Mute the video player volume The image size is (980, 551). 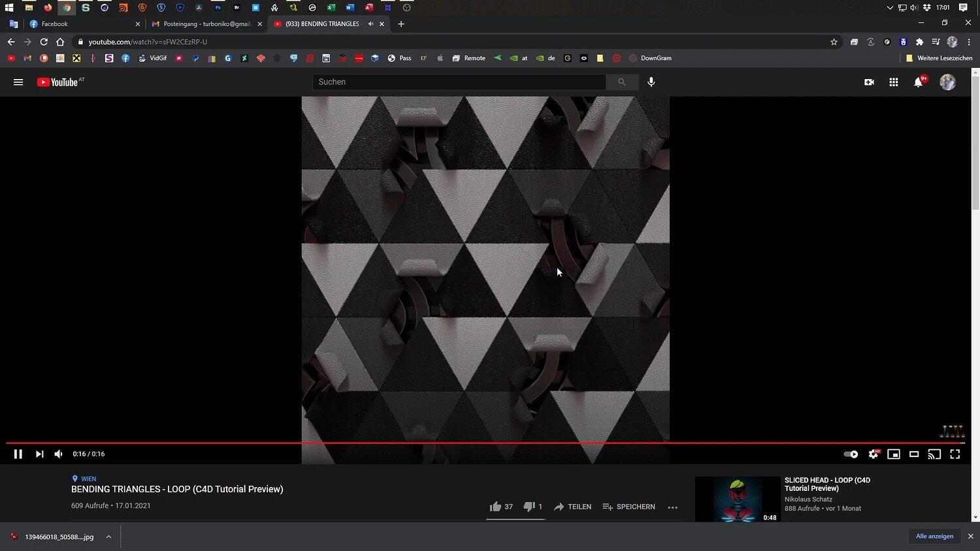(x=58, y=454)
